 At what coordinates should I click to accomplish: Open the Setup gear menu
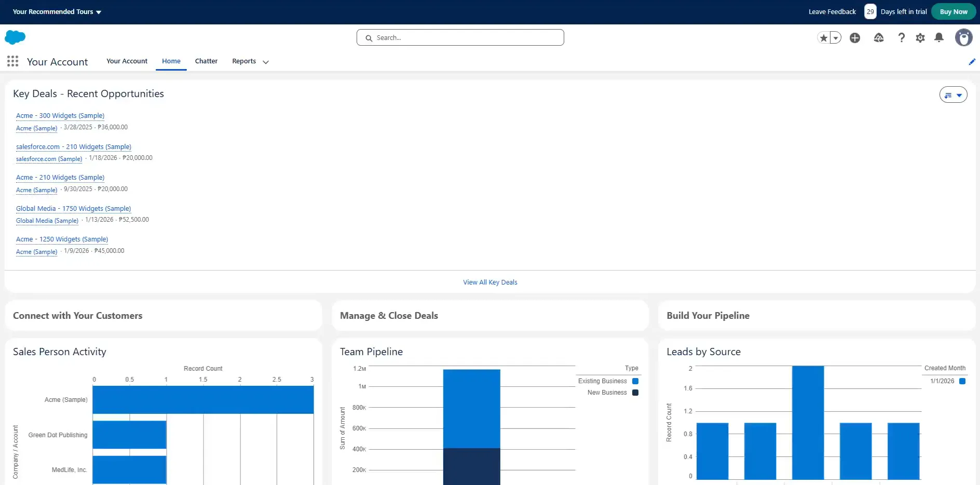920,38
